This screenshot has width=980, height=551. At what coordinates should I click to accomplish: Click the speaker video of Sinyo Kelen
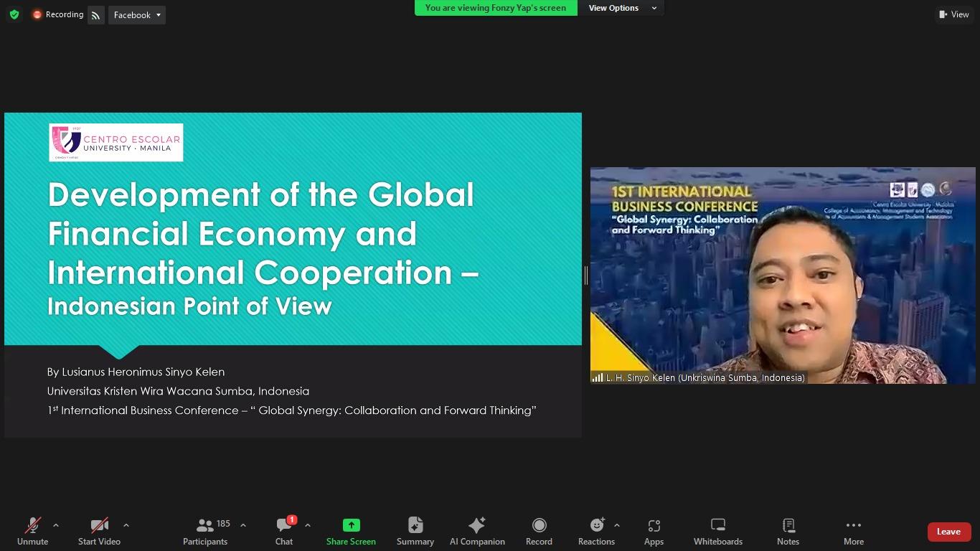click(x=783, y=275)
